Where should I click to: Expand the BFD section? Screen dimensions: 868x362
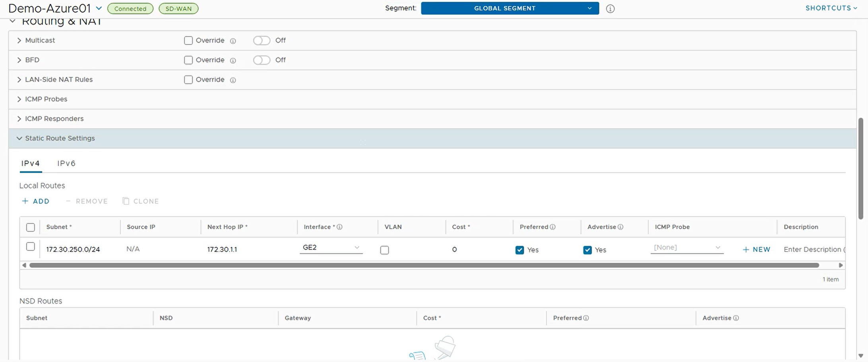[19, 60]
